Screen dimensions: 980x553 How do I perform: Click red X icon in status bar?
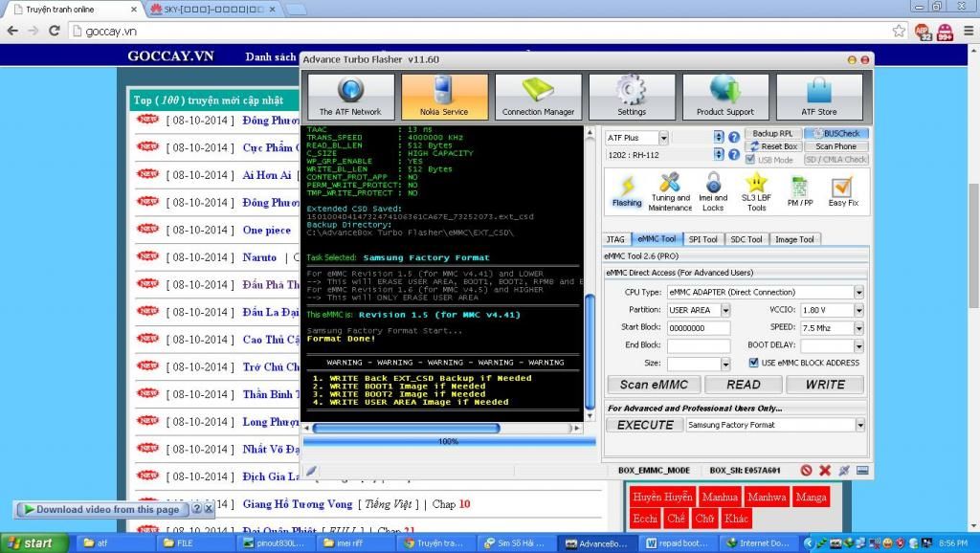pyautogui.click(x=825, y=471)
